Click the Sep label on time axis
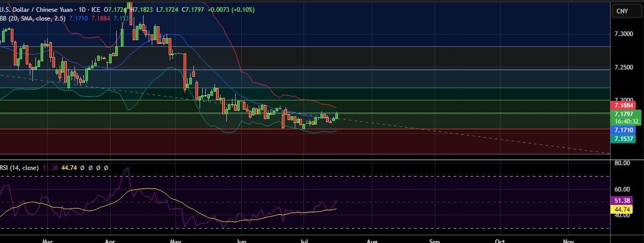Screen dimensions: 644x243 435,240
